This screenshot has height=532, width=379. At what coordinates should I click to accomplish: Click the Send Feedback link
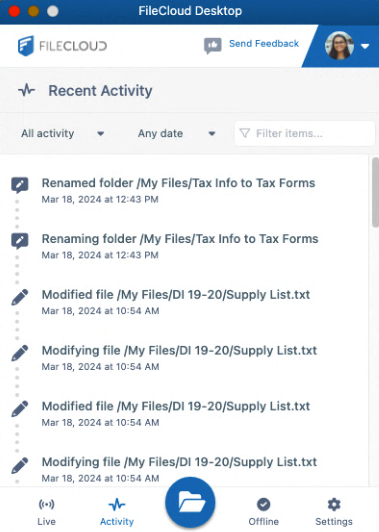coord(264,44)
